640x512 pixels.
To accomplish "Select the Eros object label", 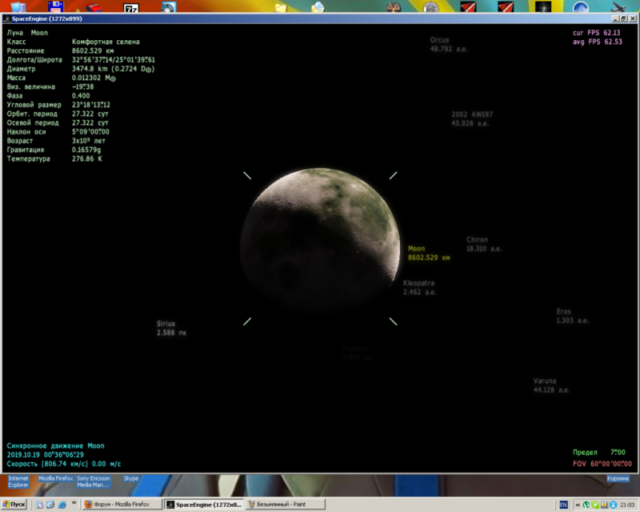I will click(x=572, y=316).
